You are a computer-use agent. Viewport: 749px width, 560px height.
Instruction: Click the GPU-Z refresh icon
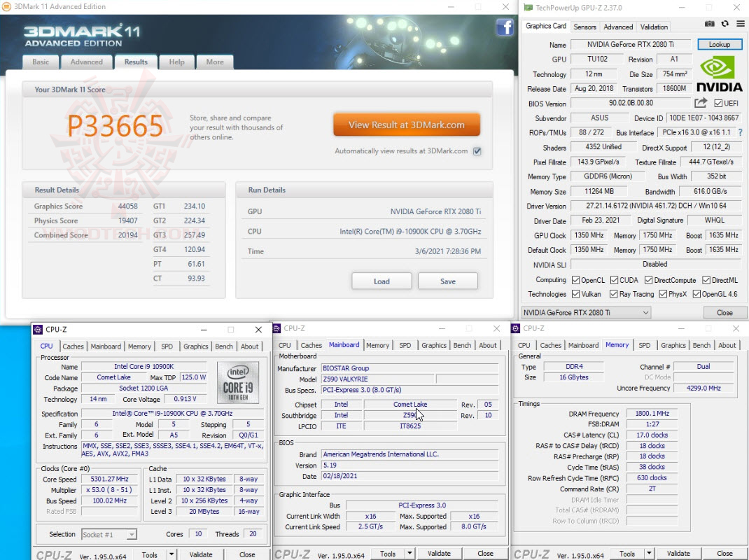click(725, 24)
